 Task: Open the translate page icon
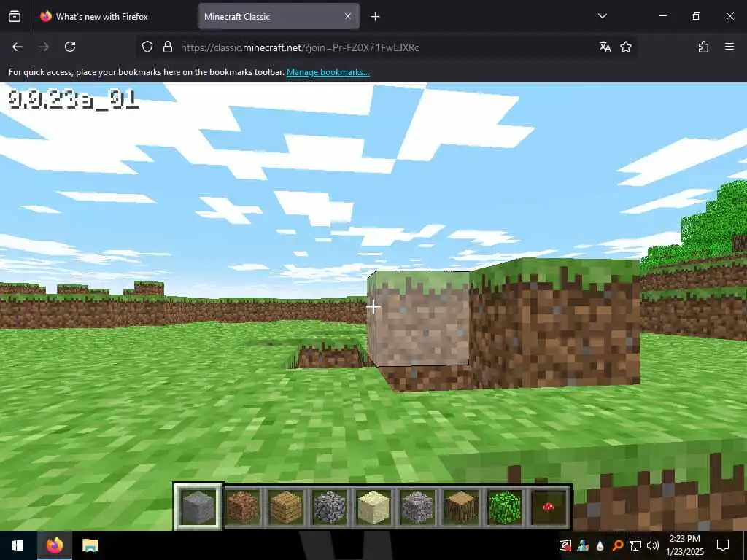point(605,47)
